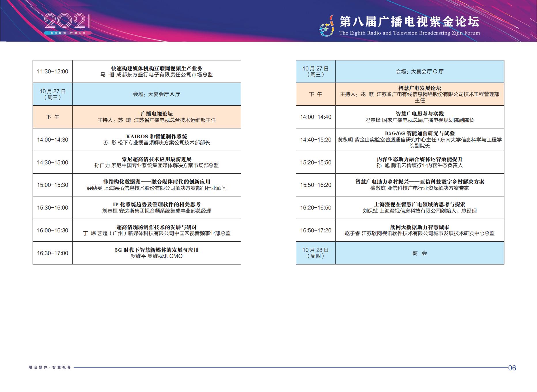Click the title 快速构建媒体机构互联网视频生产业务
Viewport: 537px width, 392px height.
pos(157,68)
